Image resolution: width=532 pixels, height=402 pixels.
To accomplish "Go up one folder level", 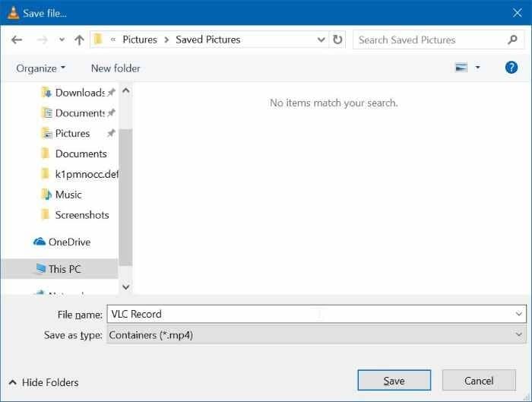I will point(79,40).
